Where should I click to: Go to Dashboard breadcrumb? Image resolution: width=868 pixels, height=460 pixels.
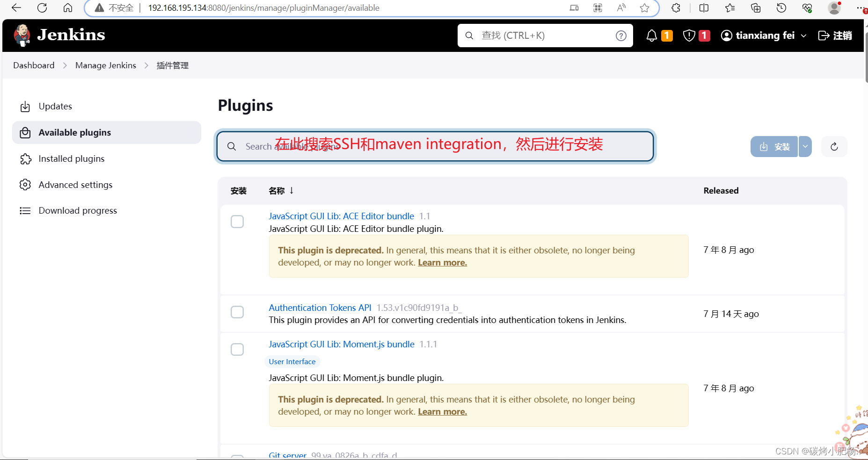34,65
